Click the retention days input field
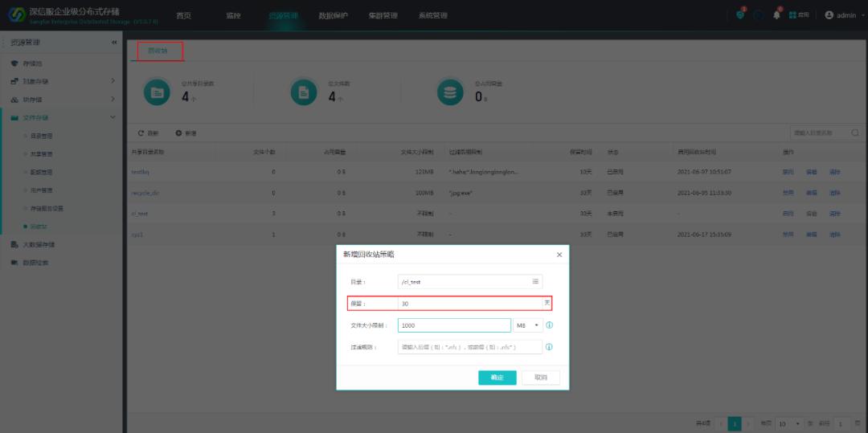Screen dimensions: 868x433 (469, 304)
